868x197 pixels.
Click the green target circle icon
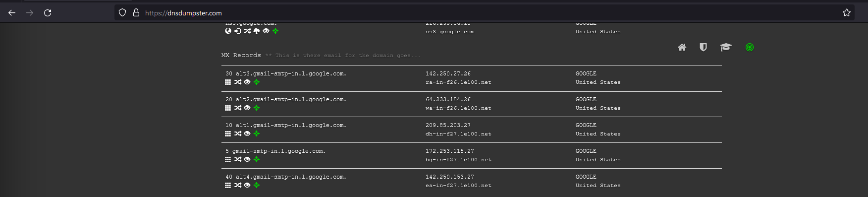(750, 47)
